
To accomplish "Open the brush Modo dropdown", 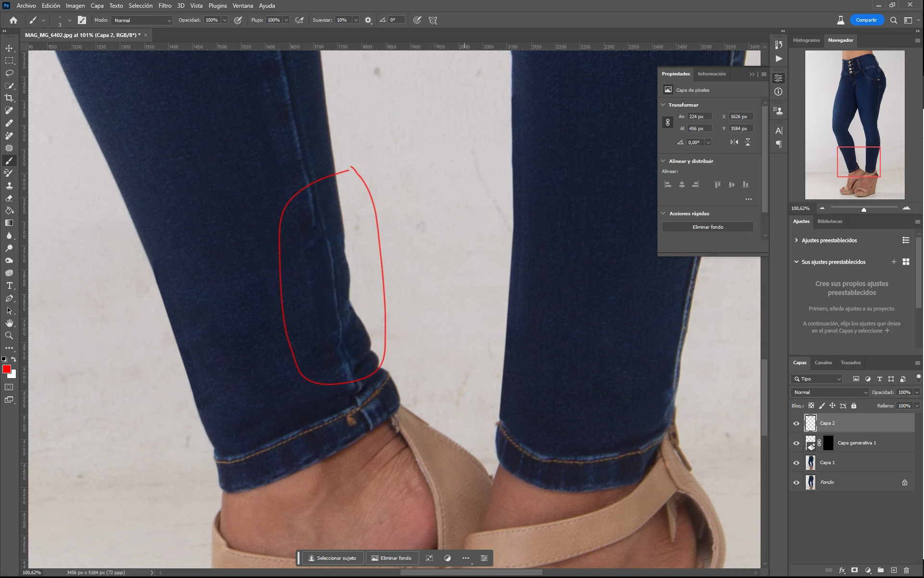I will pyautogui.click(x=142, y=20).
